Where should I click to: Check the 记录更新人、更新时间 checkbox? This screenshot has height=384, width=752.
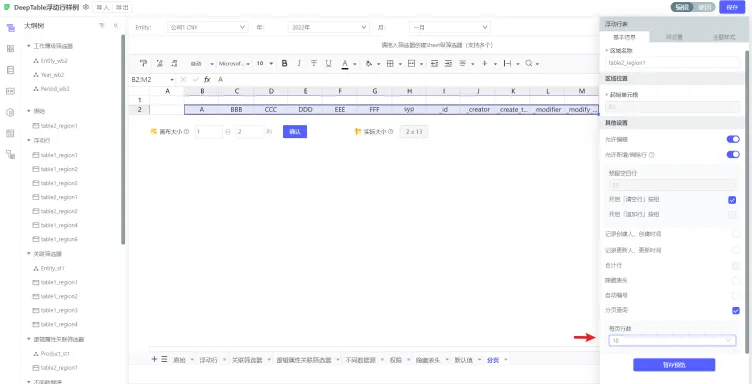[736, 250]
